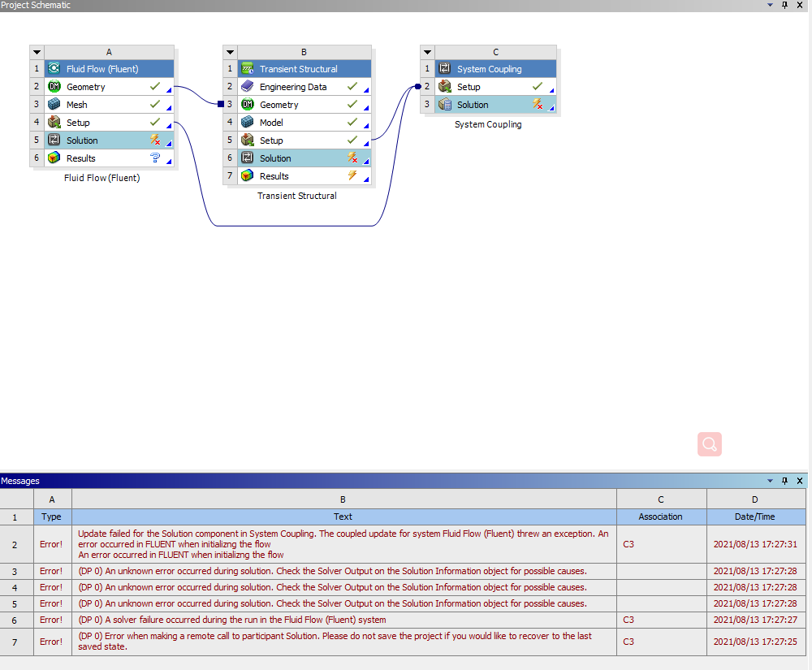812x670 pixels.
Task: Select the System Coupling Solution cell
Action: pos(473,105)
